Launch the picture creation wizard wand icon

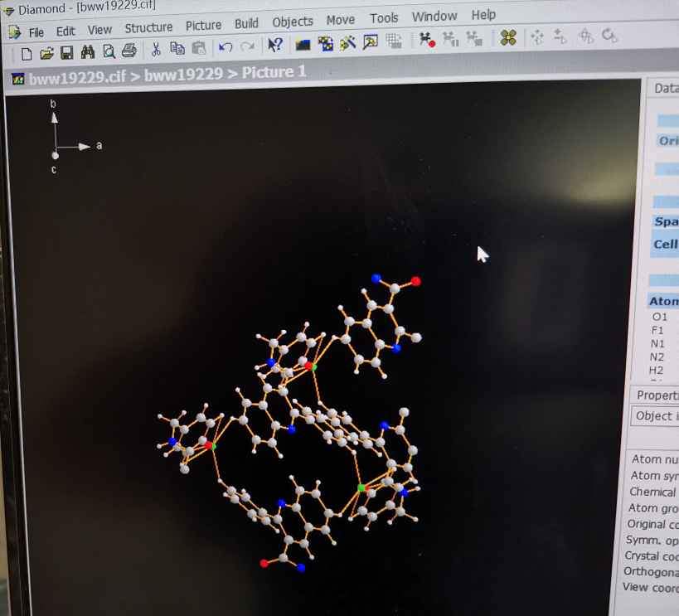click(347, 42)
